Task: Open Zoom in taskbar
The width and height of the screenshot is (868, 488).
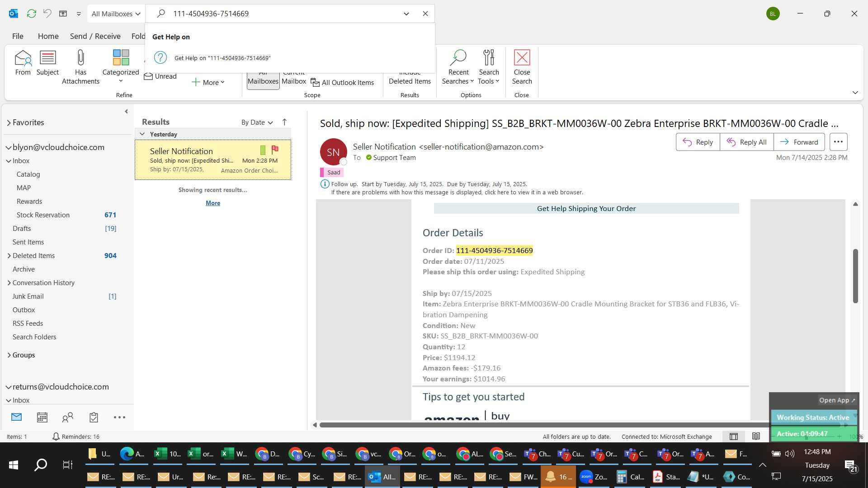Action: click(594, 477)
